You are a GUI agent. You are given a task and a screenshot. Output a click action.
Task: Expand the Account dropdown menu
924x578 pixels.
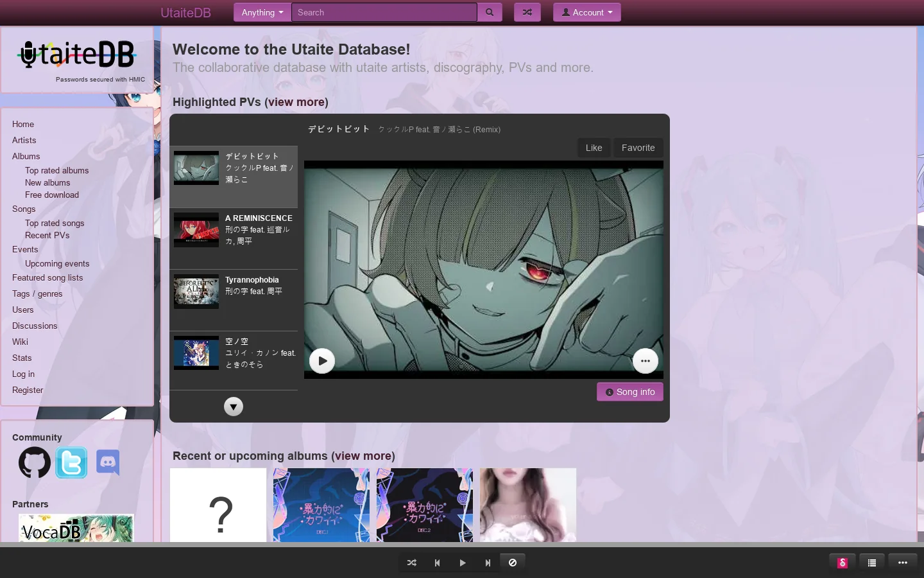587,12
